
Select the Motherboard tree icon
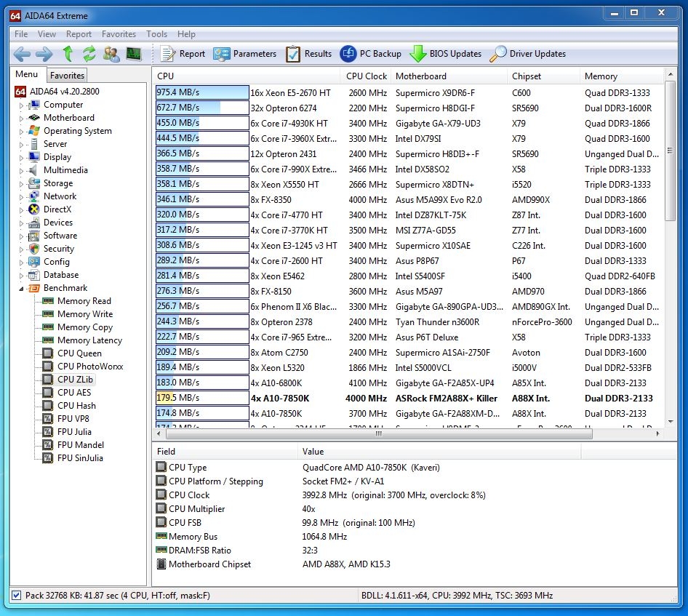click(x=33, y=118)
